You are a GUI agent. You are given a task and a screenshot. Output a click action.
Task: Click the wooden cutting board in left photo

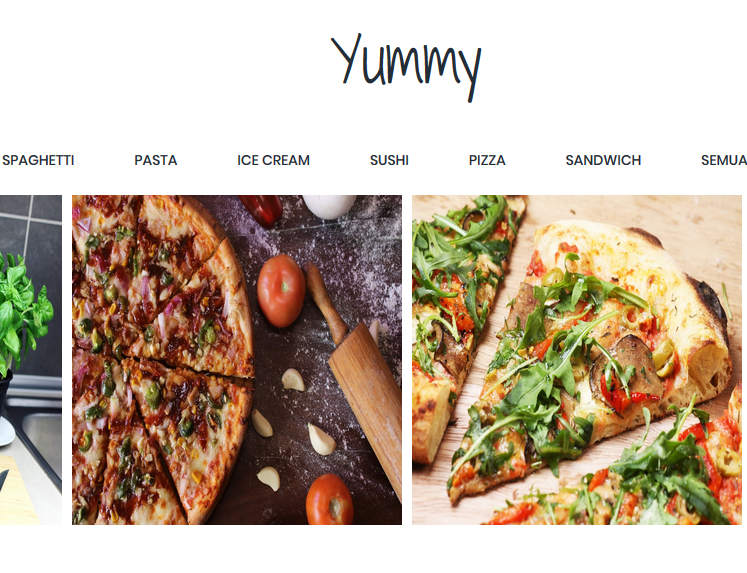[17, 491]
